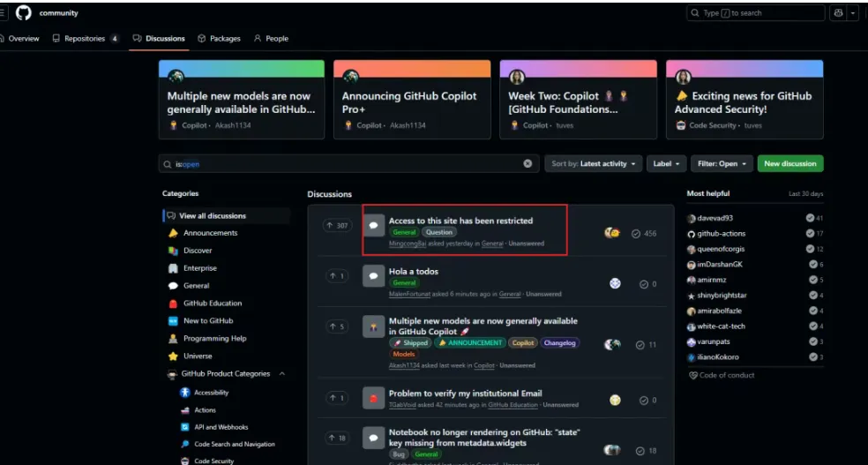
Task: Open the Filter: Open dropdown
Action: [722, 164]
